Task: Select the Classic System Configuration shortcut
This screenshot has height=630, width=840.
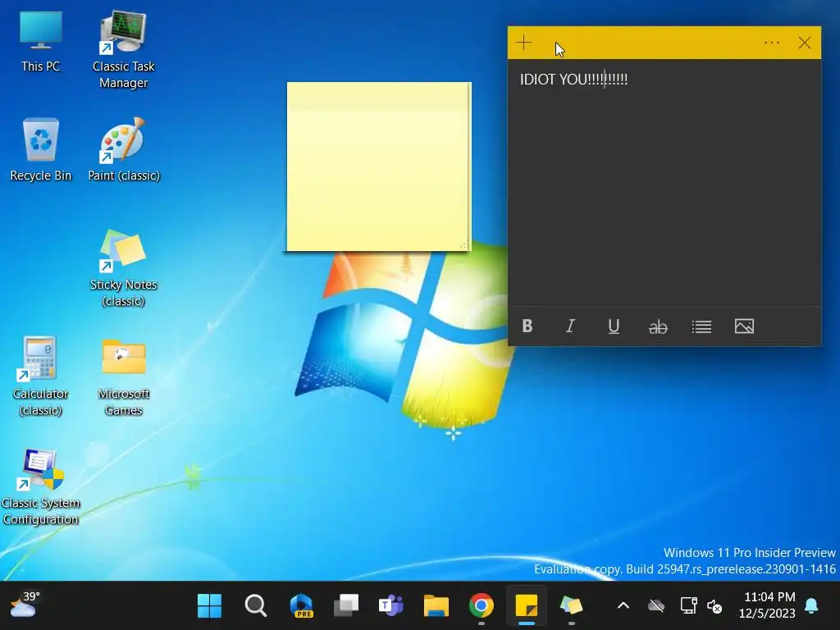Action: [41, 486]
